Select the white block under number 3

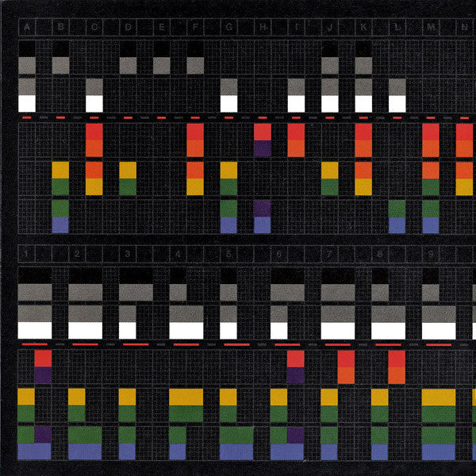[x=128, y=330]
